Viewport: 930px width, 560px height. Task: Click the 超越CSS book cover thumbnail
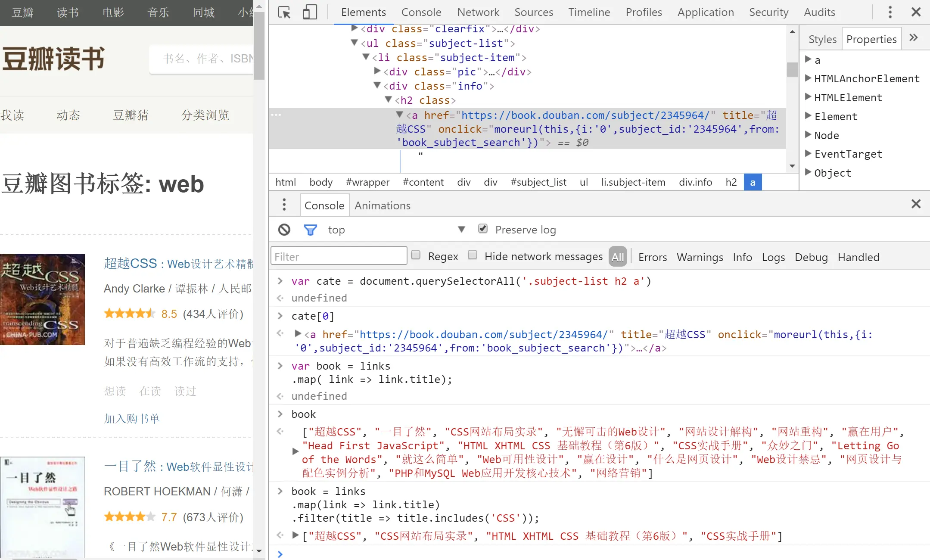click(42, 299)
